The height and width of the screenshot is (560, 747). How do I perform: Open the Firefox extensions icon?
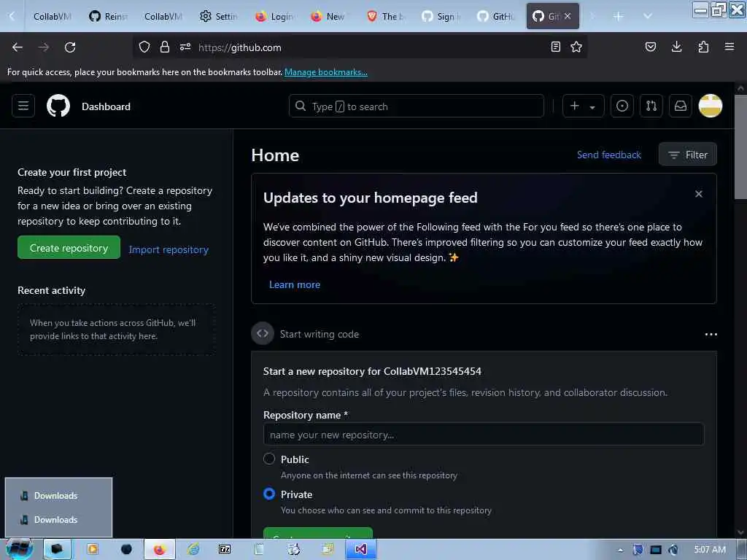[703, 47]
